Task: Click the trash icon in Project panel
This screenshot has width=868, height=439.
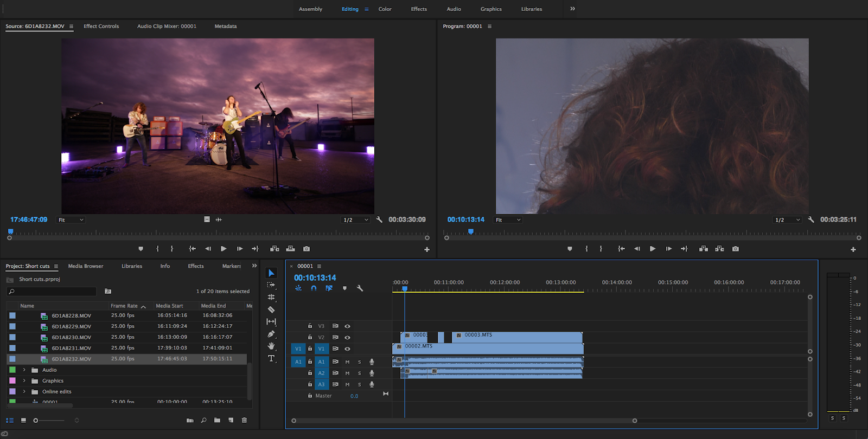Action: 244,420
